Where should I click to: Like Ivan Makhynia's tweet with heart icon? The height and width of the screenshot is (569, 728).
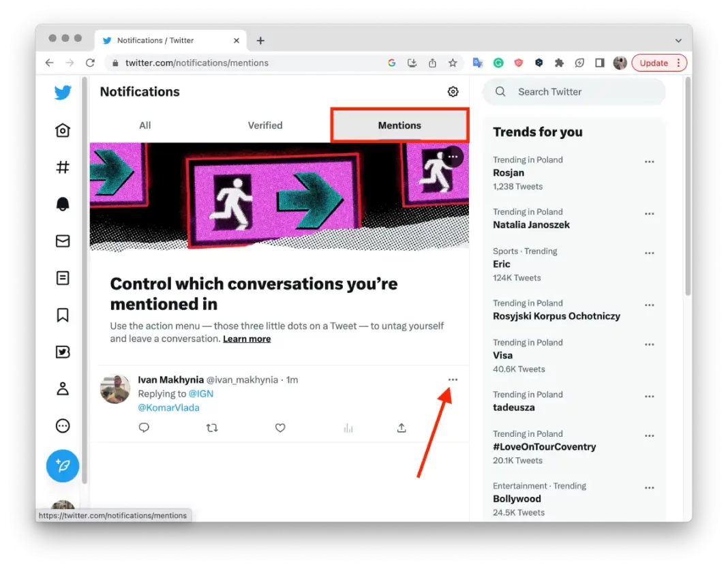(280, 428)
